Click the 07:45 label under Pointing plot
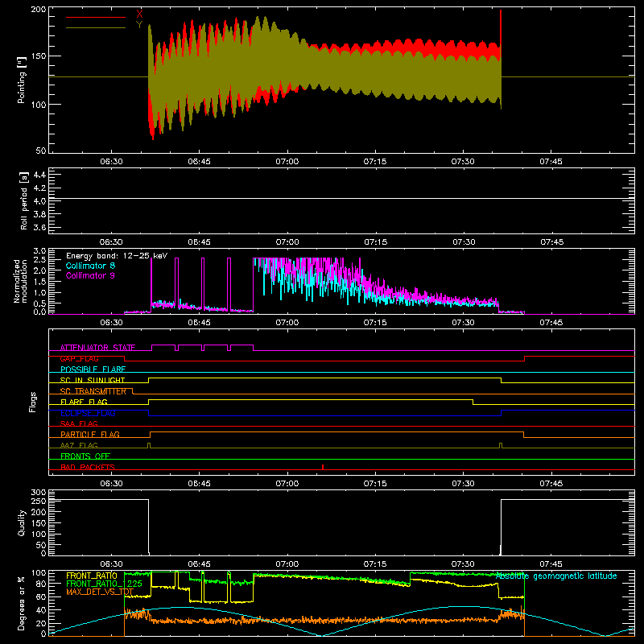The height and width of the screenshot is (644, 644). 551,162
